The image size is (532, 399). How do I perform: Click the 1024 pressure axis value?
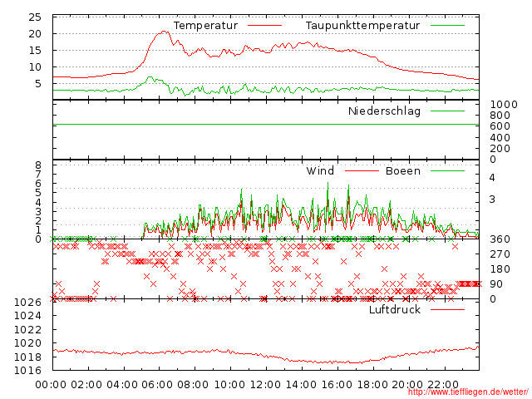(27, 316)
